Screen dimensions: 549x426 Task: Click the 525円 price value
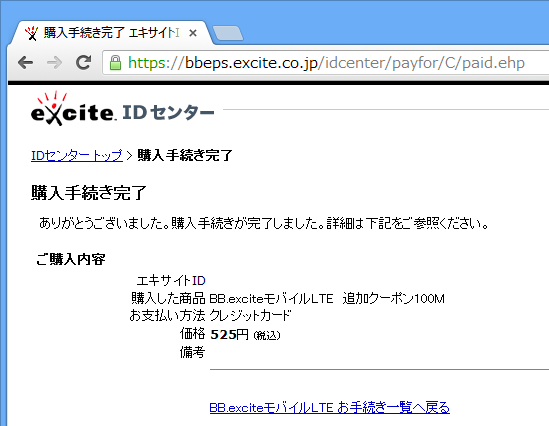tap(229, 335)
